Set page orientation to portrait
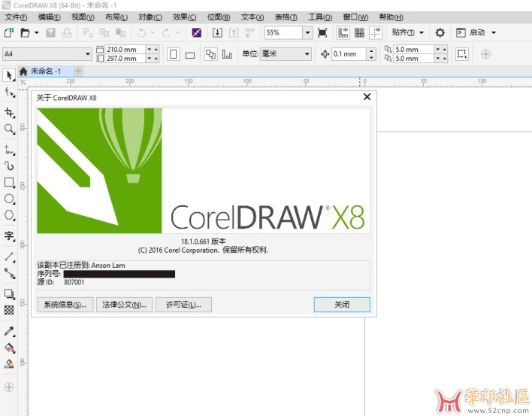The image size is (532, 416). (x=173, y=54)
